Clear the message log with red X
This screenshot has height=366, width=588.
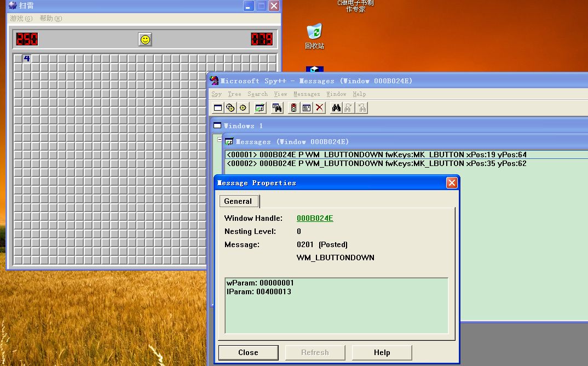pos(319,108)
